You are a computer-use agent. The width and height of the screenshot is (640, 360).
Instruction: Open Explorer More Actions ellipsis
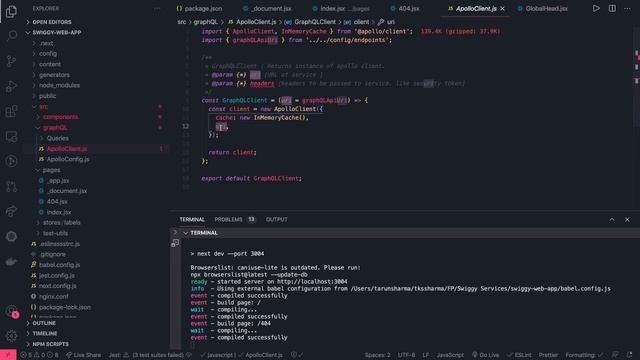pos(157,8)
